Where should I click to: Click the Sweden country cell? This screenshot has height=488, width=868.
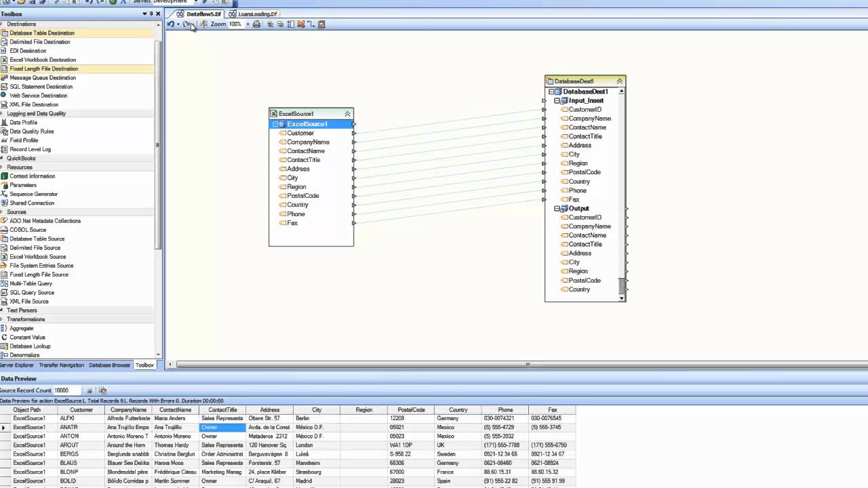tap(458, 454)
